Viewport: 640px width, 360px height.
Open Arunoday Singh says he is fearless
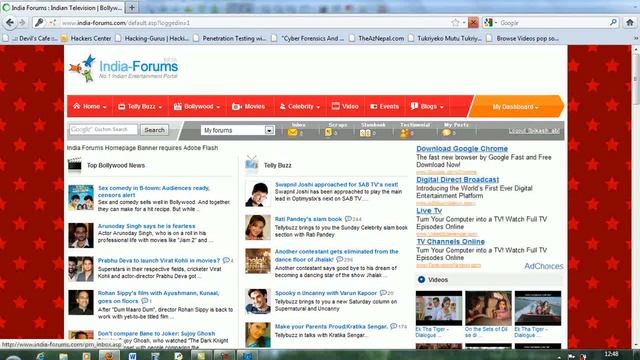[147, 226]
